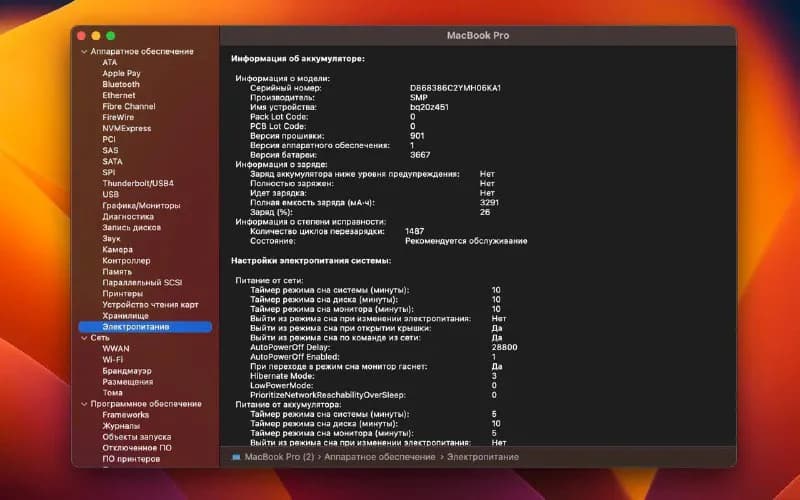Screen dimensions: 800x500
Task: Open Объекты запуска entry
Action: pyautogui.click(x=137, y=437)
